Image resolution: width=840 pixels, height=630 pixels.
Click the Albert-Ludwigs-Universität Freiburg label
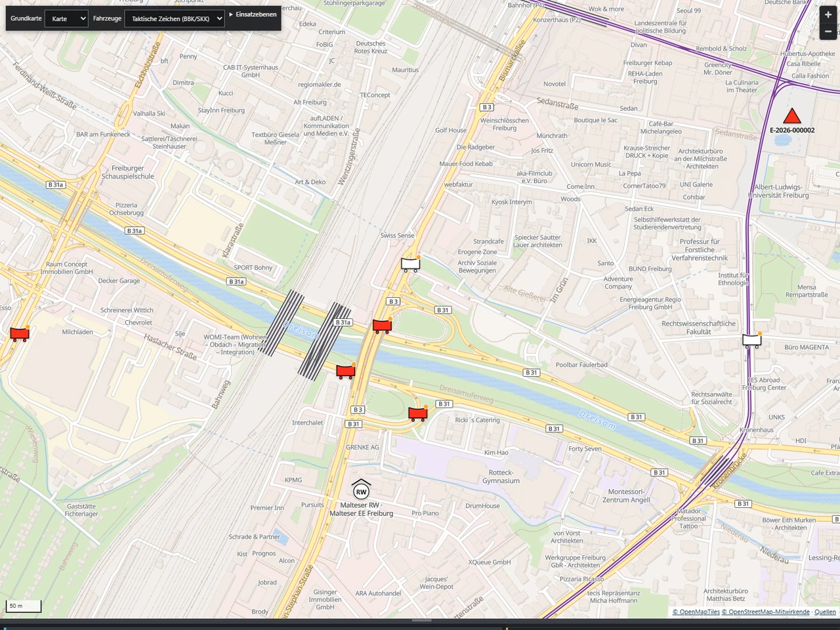tap(778, 191)
